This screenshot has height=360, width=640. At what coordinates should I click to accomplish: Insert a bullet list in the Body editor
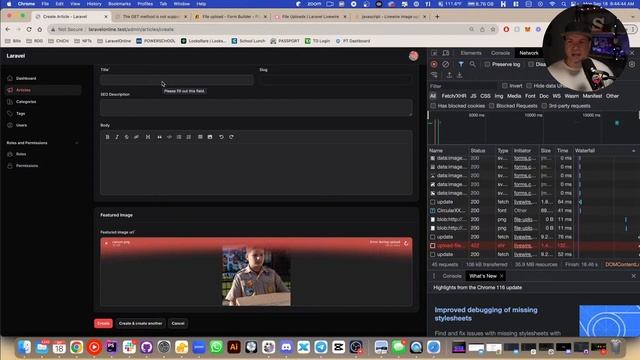coord(179,137)
